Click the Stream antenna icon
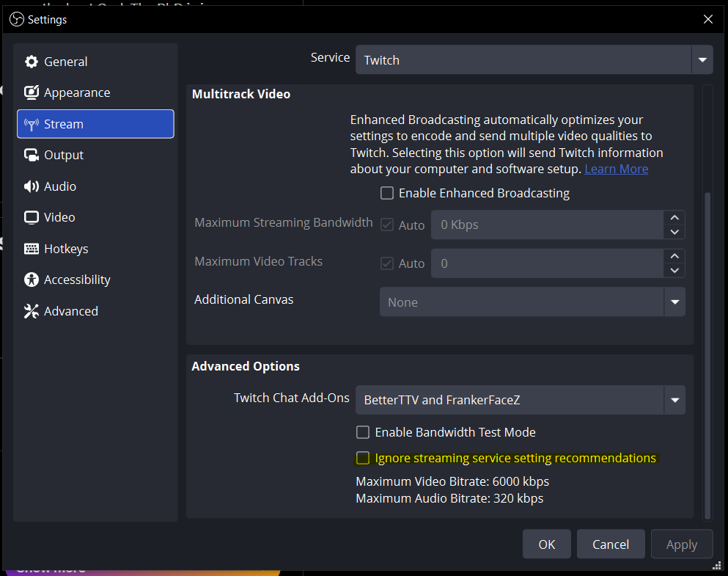The image size is (728, 576). pyautogui.click(x=31, y=124)
